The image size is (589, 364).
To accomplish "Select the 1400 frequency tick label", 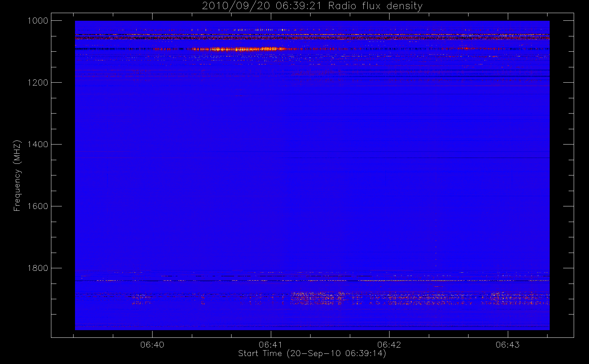I will click(38, 145).
